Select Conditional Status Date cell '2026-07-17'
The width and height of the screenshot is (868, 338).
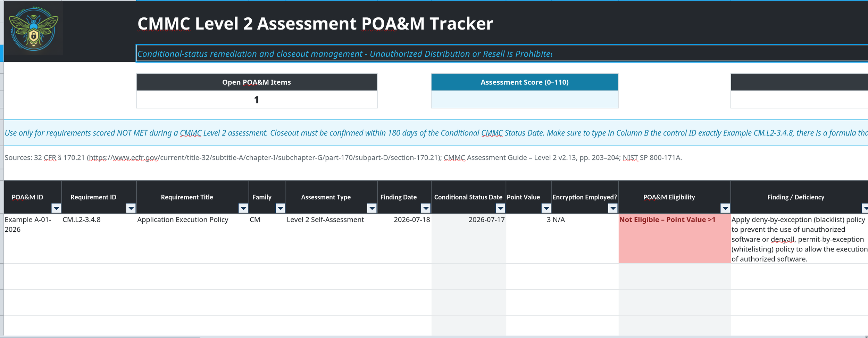pos(468,238)
